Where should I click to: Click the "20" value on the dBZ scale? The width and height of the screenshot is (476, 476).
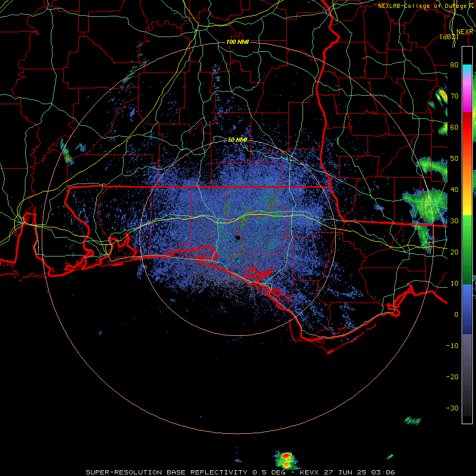(x=454, y=252)
